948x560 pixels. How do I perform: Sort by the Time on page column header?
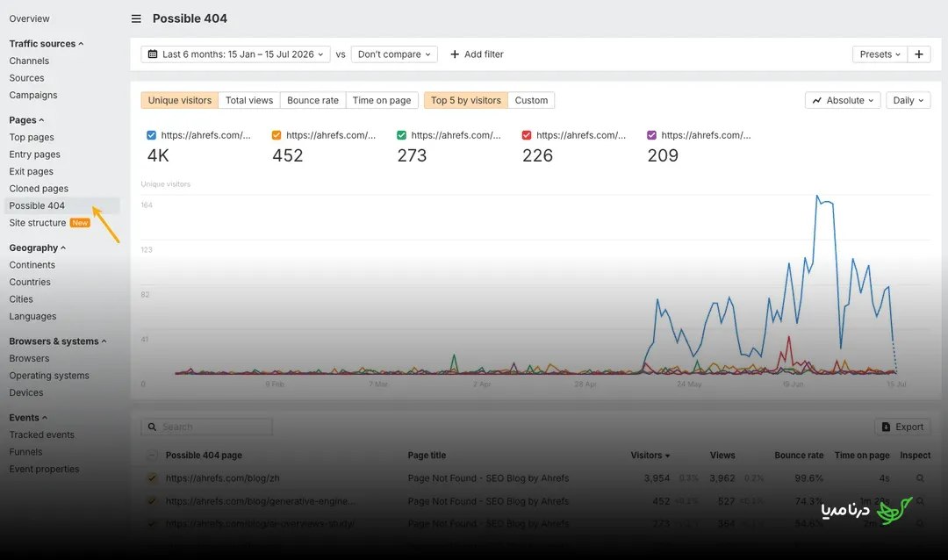tap(862, 456)
